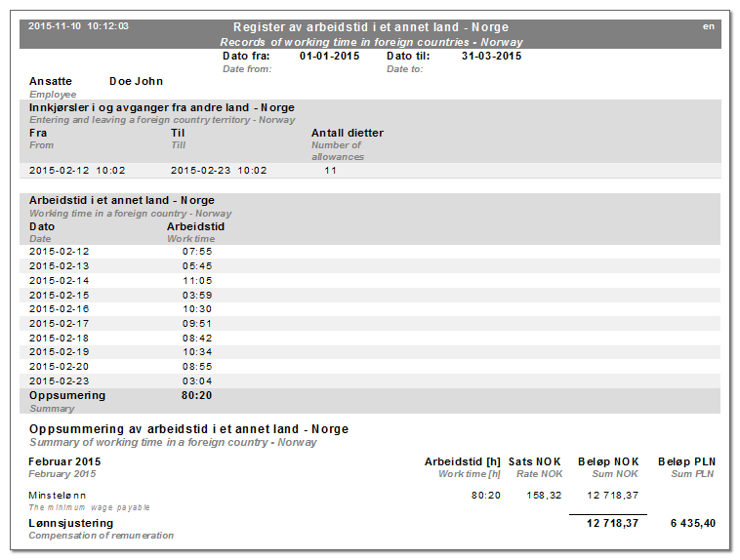Viewport: 740px width, 560px height.
Task: Click work time value 08:42
Action: (x=197, y=339)
